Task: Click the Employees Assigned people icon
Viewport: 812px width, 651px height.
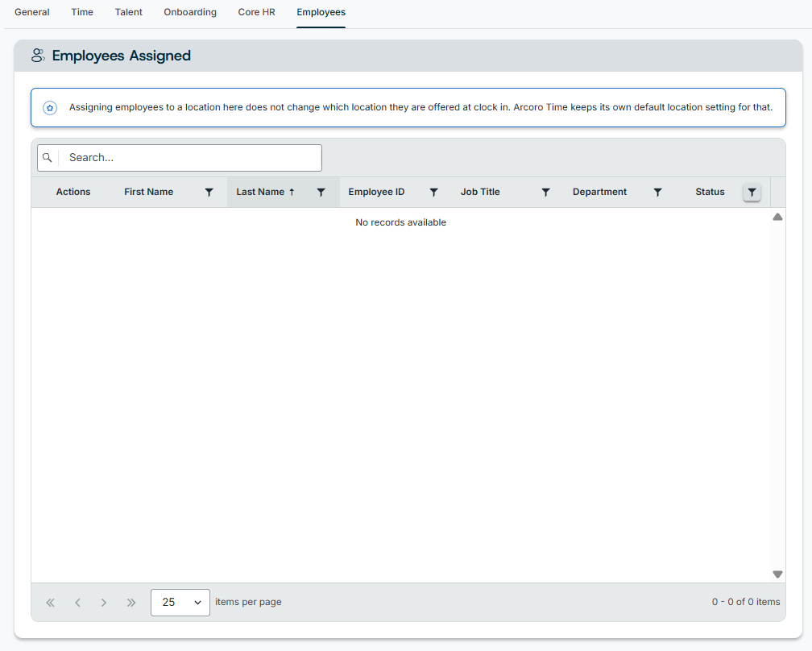Action: (x=38, y=56)
